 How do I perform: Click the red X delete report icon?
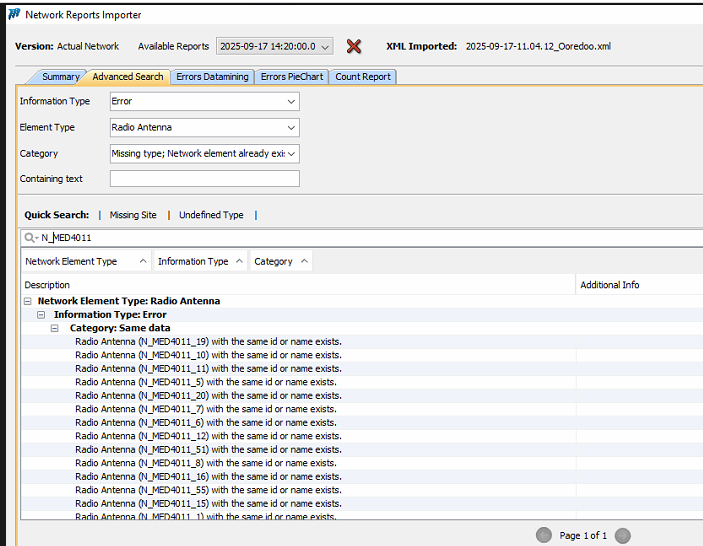pos(353,46)
